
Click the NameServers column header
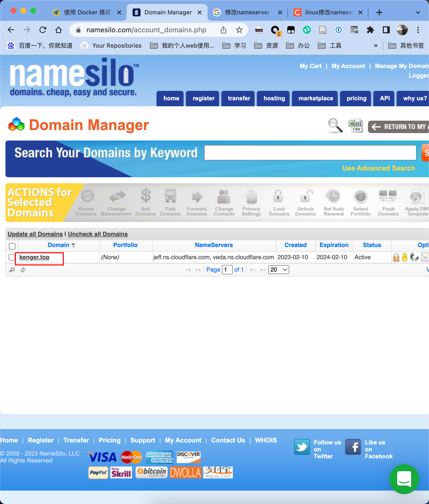click(214, 245)
